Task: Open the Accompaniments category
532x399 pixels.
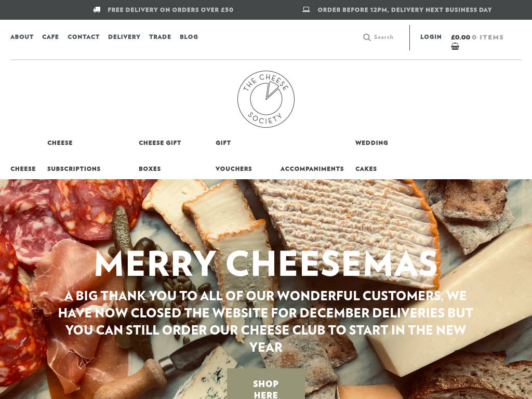Action: (312, 169)
